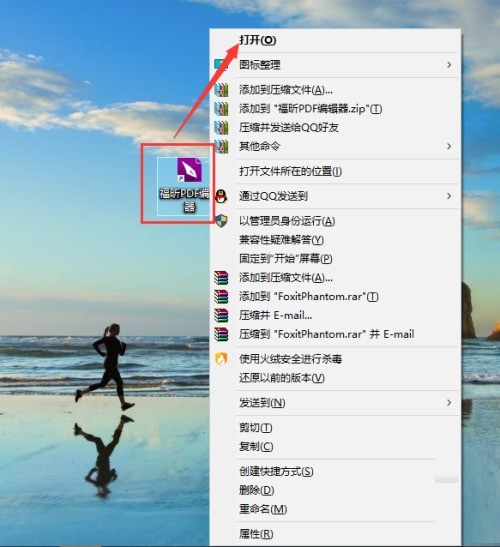Click the WinRAR icon beside 压缩并 E-mail...
This screenshot has width=500, height=547.
(x=221, y=315)
